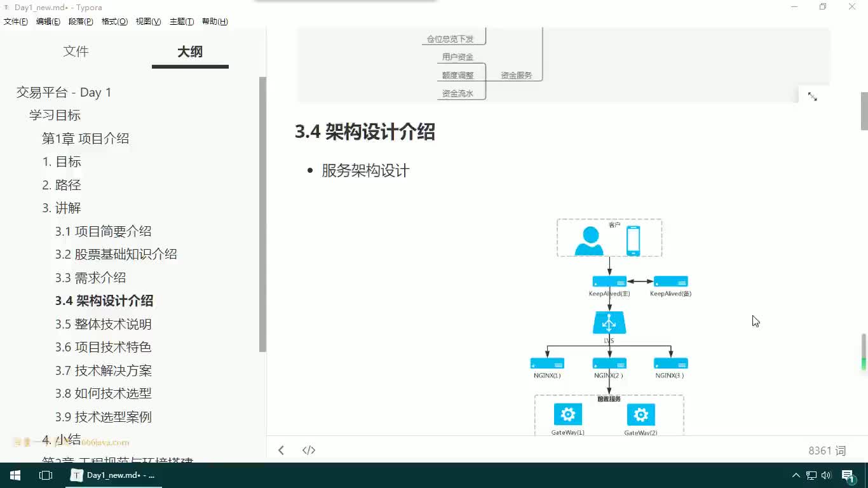The width and height of the screenshot is (868, 488).
Task: Open Task View on the taskbar
Action: (x=46, y=475)
